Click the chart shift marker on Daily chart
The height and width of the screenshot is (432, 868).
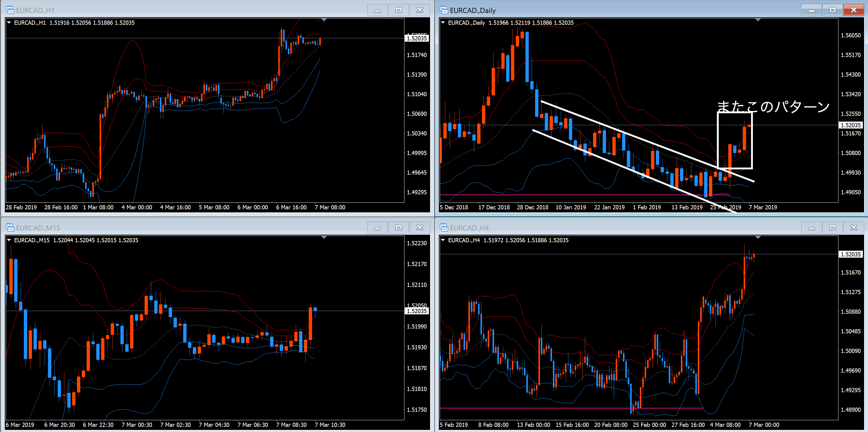[758, 20]
